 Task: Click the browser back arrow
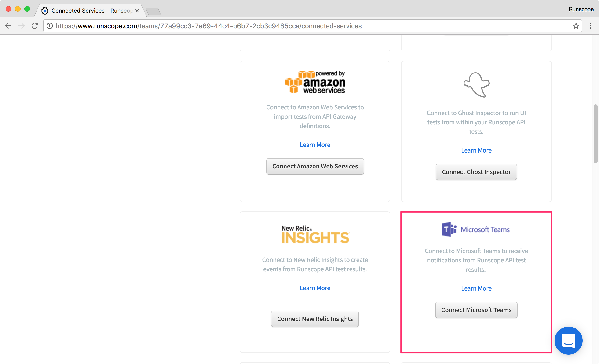click(x=8, y=26)
